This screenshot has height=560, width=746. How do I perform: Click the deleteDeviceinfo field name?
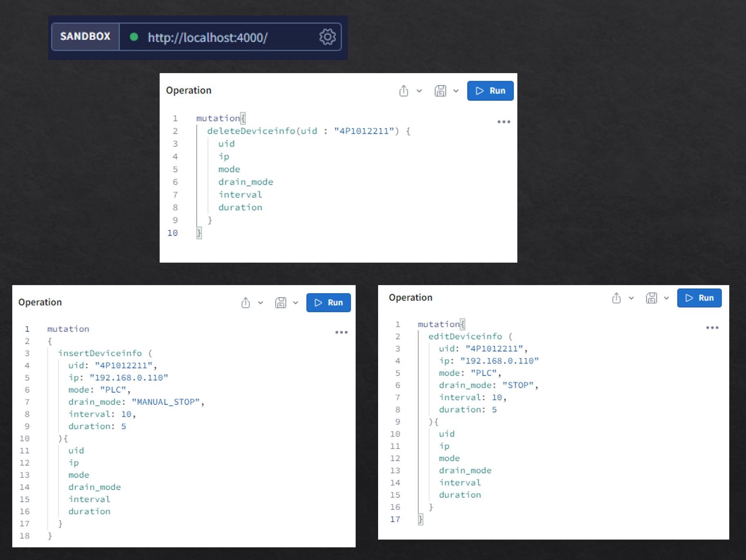coord(251,131)
